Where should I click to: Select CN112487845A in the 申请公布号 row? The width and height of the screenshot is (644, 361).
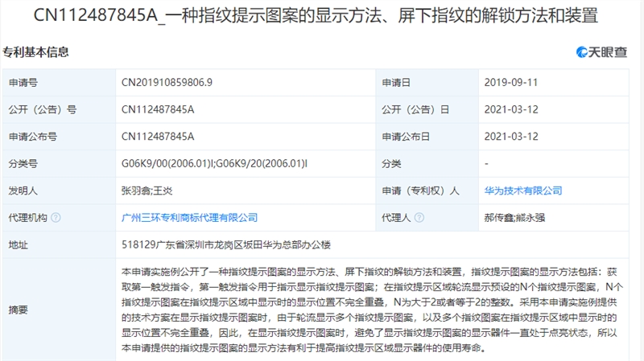coord(158,137)
